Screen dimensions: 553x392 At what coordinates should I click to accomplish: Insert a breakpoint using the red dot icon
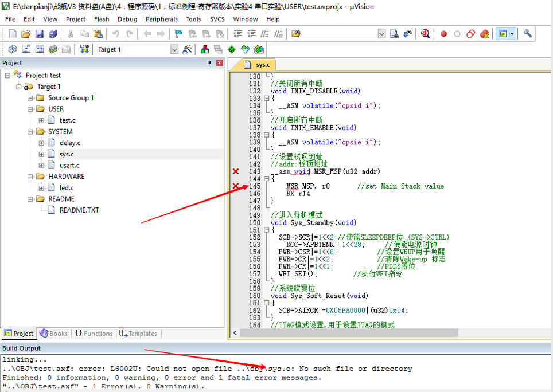coord(443,34)
